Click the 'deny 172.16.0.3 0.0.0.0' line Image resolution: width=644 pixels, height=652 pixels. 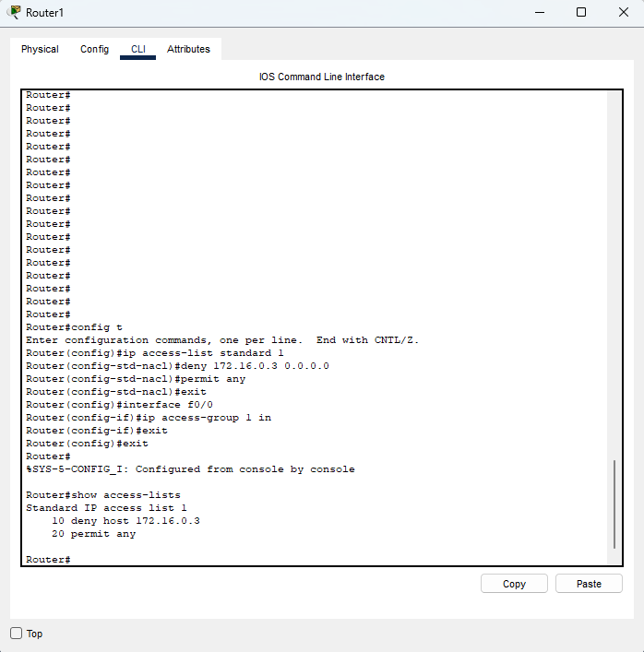point(178,366)
